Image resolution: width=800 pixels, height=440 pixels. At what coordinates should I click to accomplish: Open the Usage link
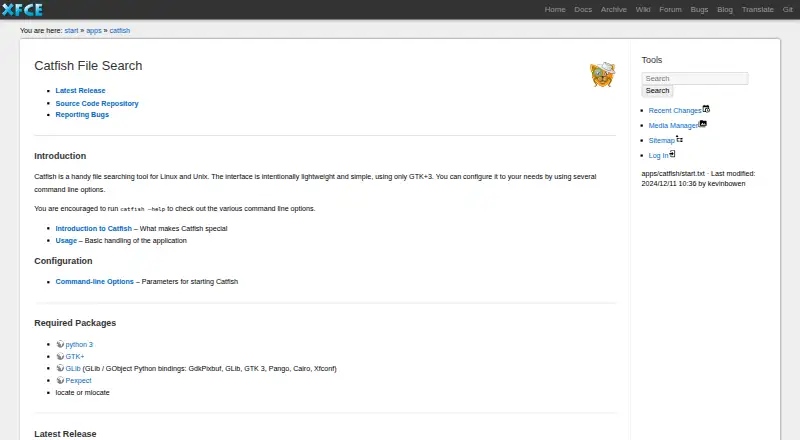(x=66, y=240)
